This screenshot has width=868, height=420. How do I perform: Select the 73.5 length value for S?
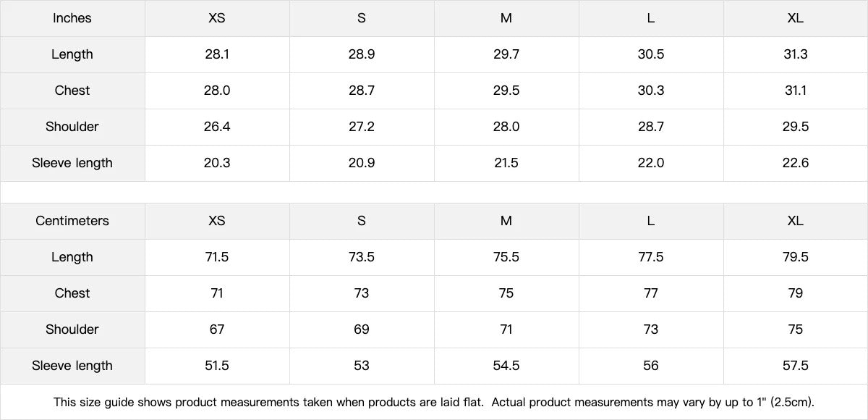[362, 257]
